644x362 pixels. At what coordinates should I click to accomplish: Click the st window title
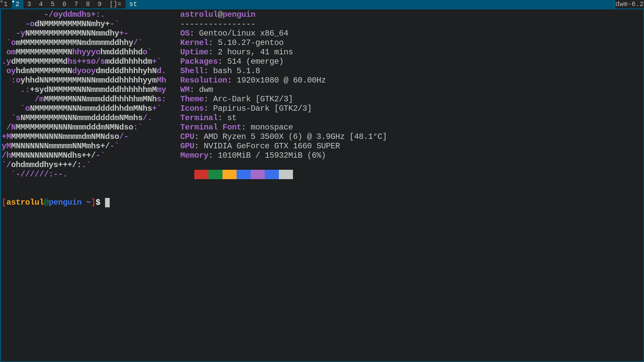pyautogui.click(x=133, y=4)
